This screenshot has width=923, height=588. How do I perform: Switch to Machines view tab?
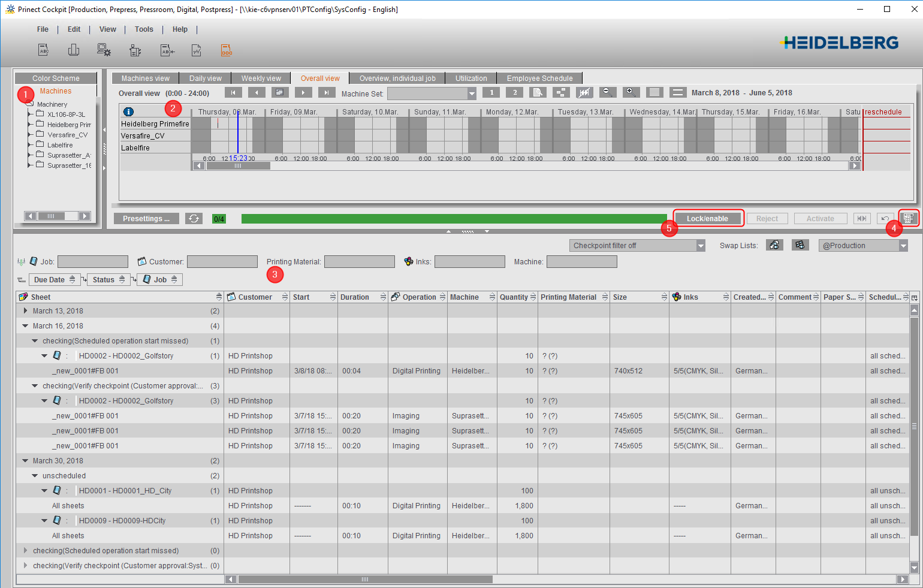(x=145, y=79)
